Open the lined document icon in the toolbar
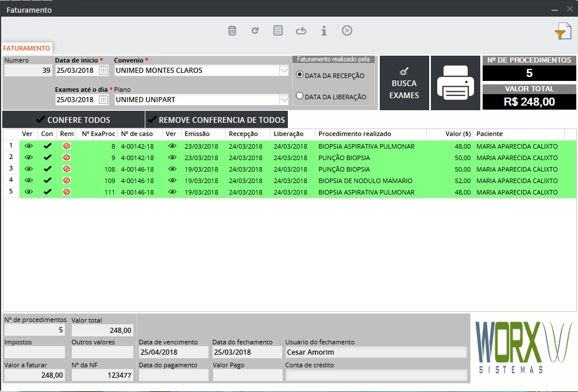Viewport: 578px width, 392px height. [278, 30]
